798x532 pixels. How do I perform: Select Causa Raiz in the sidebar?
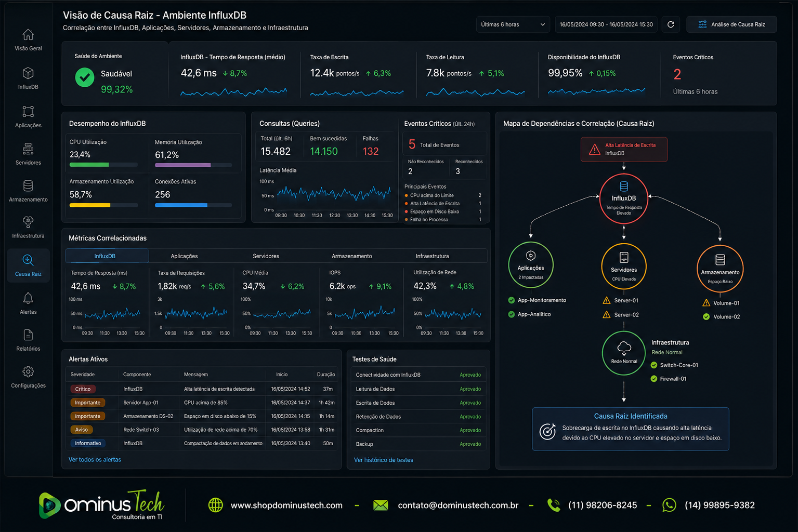28,265
